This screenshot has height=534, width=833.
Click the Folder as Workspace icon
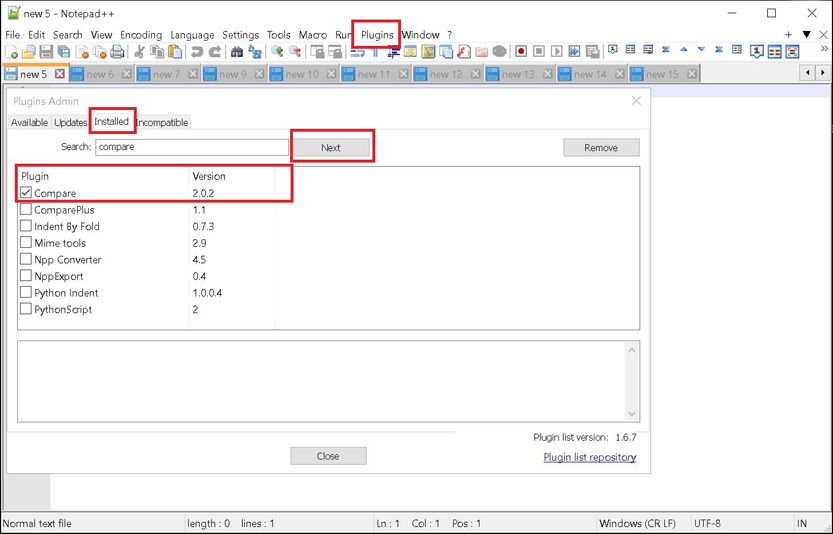coord(482,52)
